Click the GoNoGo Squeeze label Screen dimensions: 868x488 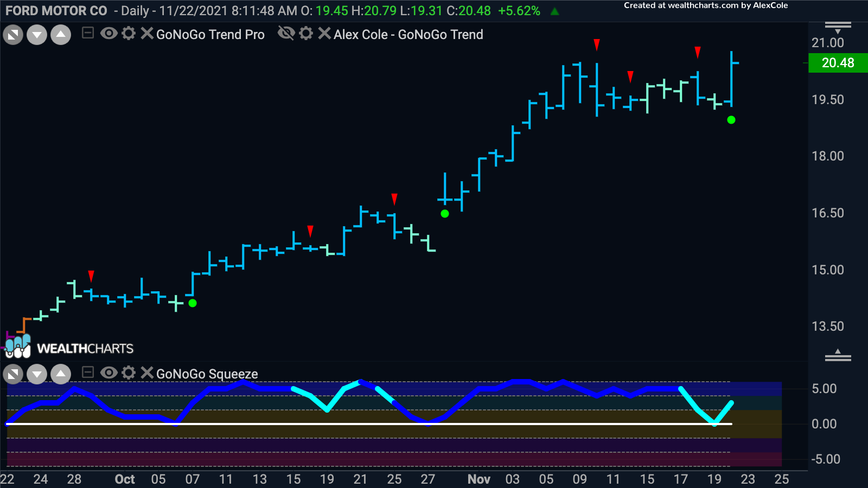(207, 374)
